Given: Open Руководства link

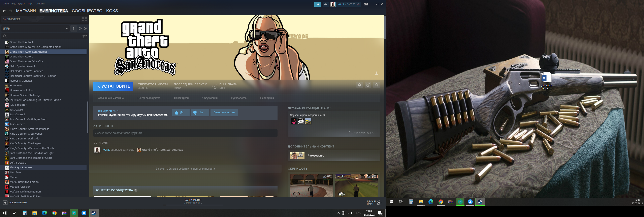Looking at the screenshot, I should [239, 98].
